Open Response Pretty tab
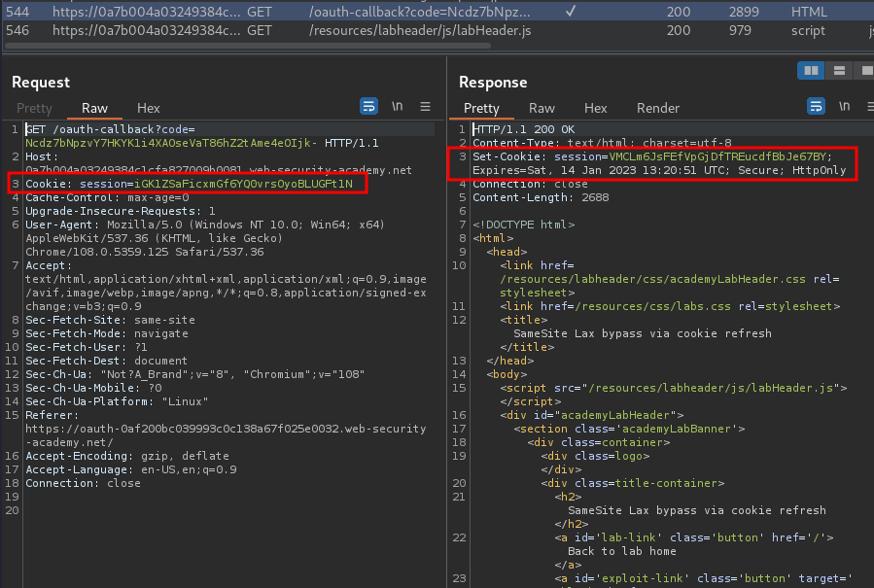 (481, 108)
